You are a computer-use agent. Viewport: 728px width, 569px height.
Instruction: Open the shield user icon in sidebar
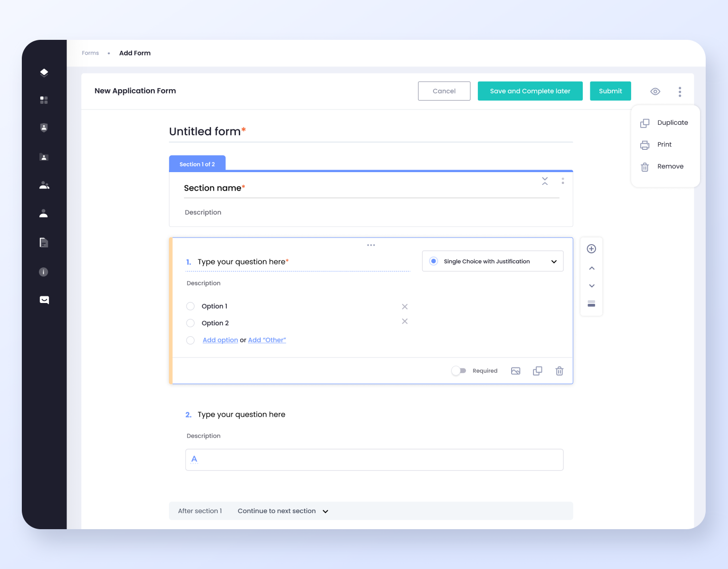tap(44, 128)
